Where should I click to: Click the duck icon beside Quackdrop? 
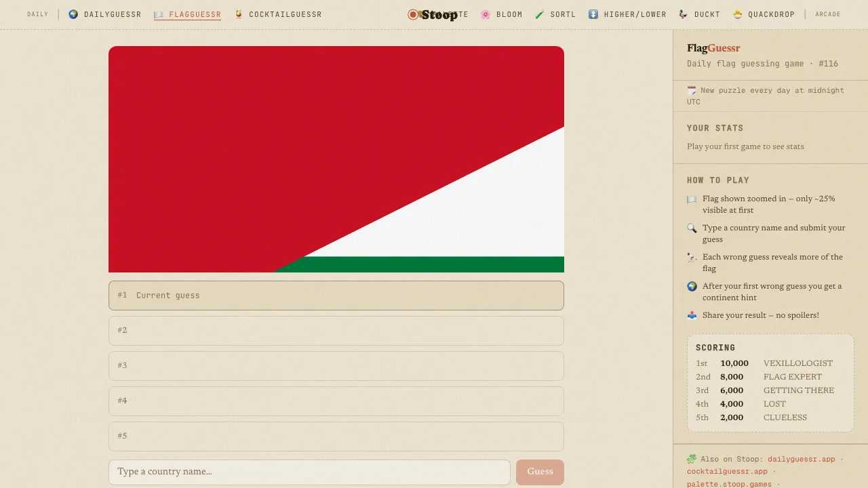point(738,14)
